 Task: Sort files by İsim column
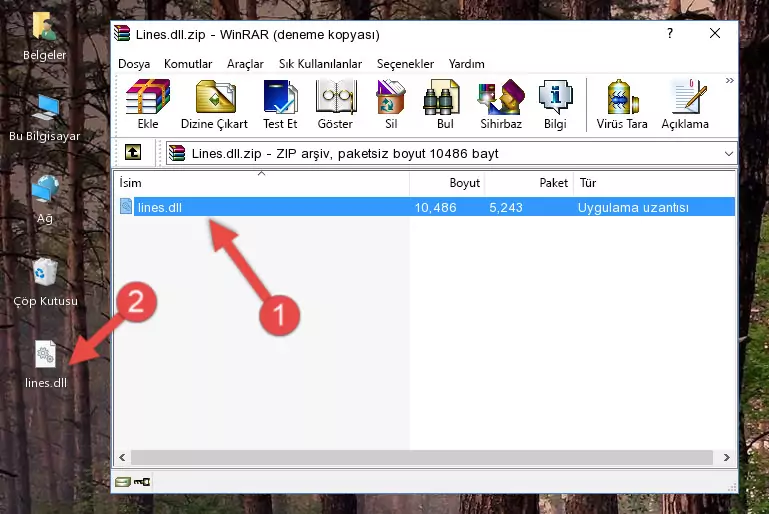[262, 183]
